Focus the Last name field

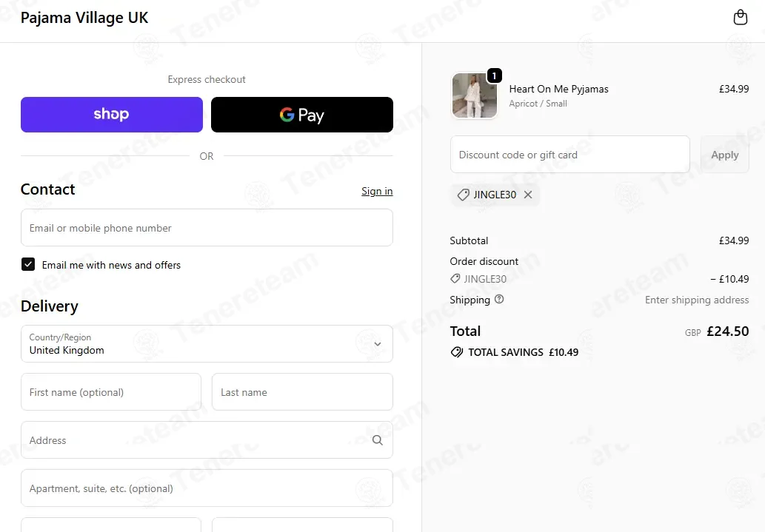(x=302, y=392)
